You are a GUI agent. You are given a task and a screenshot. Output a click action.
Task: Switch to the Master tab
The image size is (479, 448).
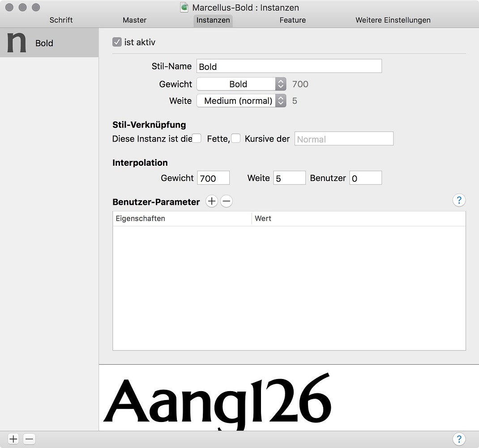point(134,20)
